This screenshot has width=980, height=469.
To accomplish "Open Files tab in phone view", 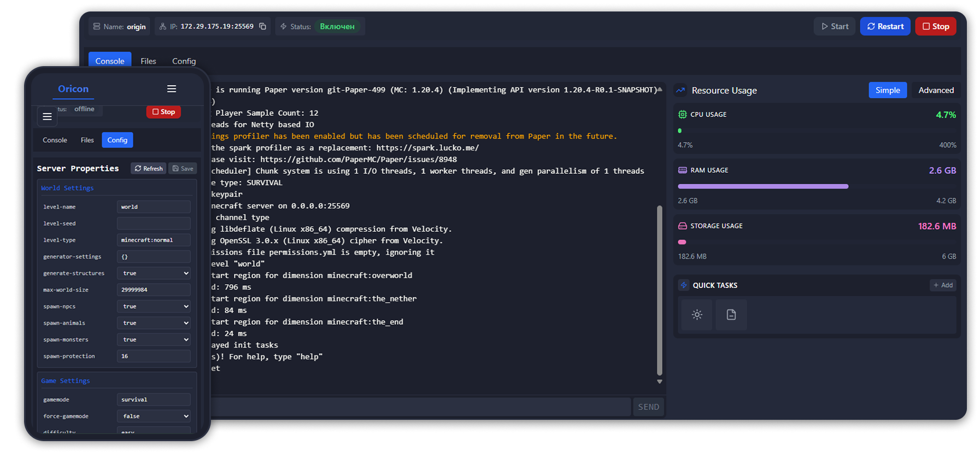I will 87,140.
